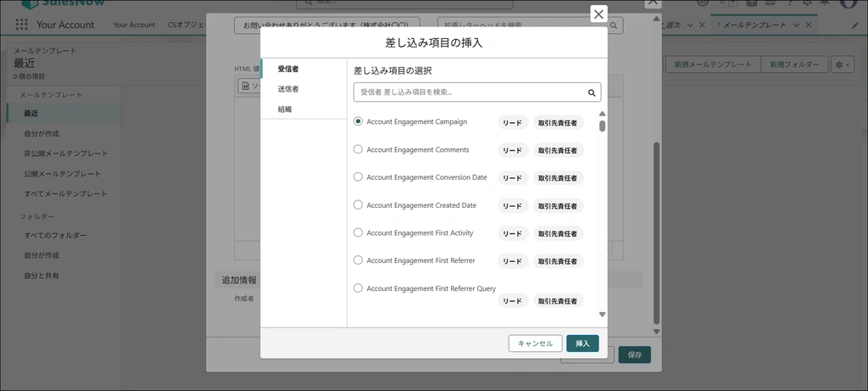Viewport: 868px width, 391px height.
Task: Close the merge field dialog with X
Action: 598,14
